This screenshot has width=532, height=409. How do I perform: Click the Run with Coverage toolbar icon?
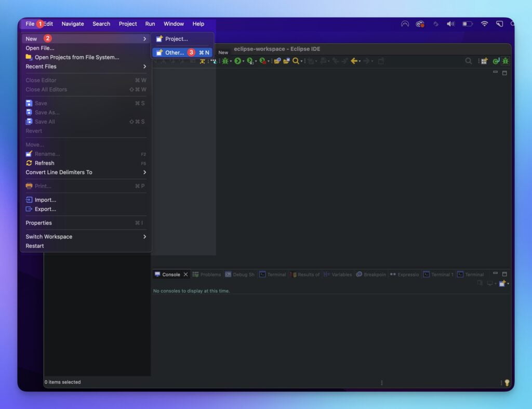click(x=250, y=61)
